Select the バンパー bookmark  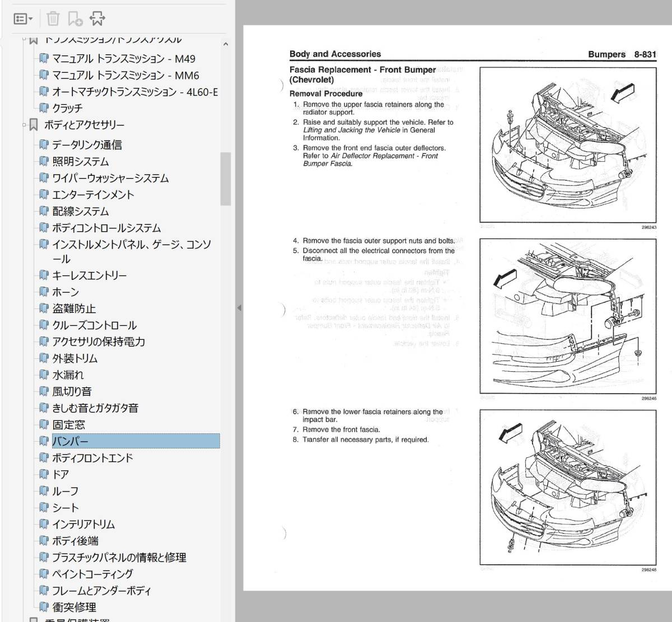[x=71, y=441]
